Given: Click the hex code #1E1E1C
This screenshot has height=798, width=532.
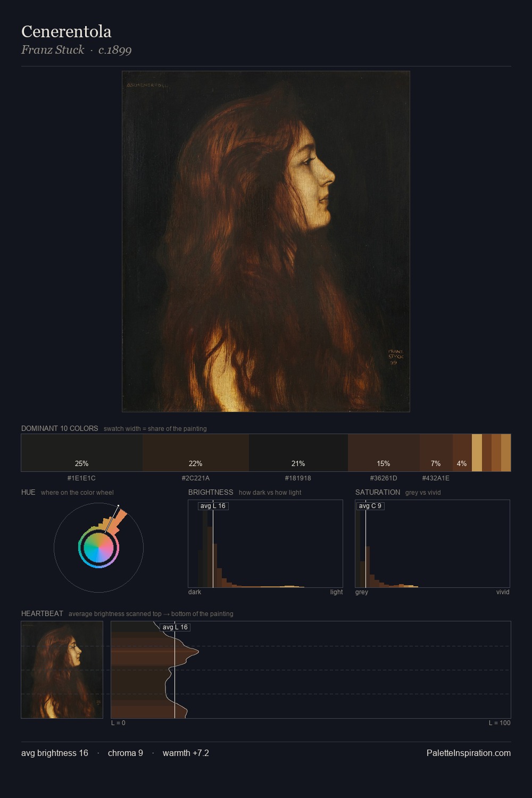Looking at the screenshot, I should (81, 478).
